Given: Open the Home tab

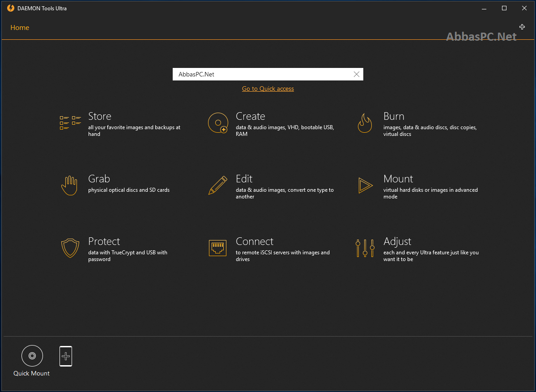Looking at the screenshot, I should [20, 28].
